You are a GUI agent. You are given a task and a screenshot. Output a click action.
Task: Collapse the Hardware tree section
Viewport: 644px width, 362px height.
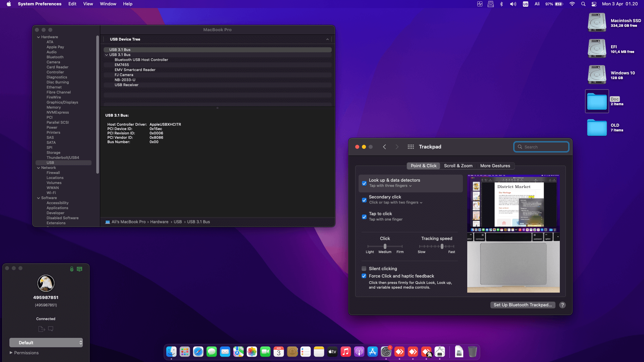(x=38, y=37)
